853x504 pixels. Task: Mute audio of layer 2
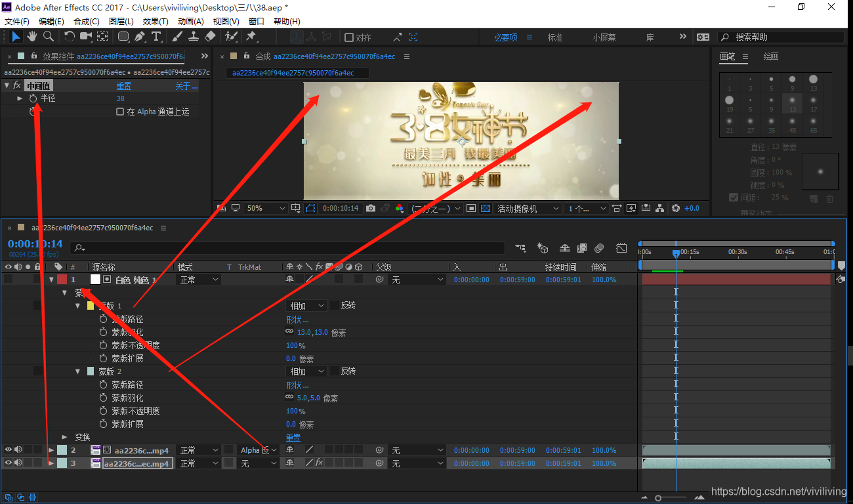18,450
